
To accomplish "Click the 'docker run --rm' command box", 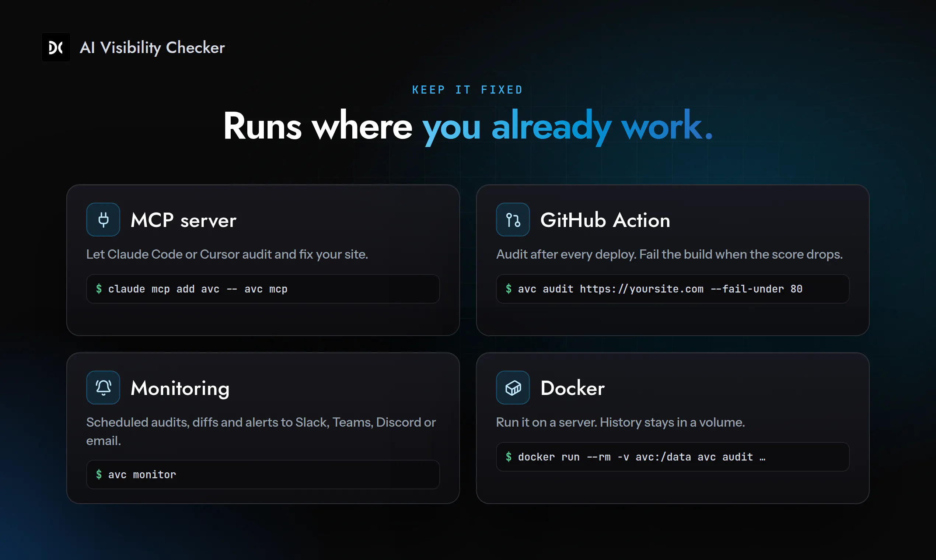I will coord(673,457).
